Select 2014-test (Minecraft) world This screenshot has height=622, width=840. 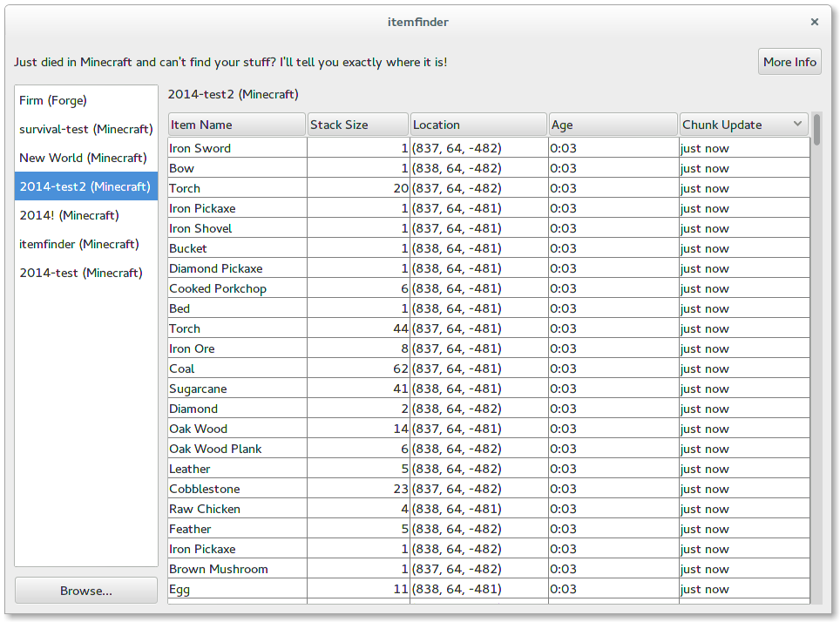coord(86,273)
